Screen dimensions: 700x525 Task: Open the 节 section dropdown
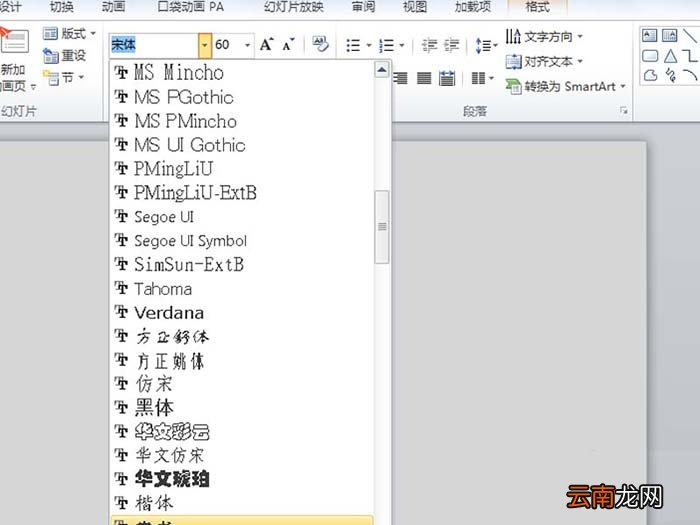(64, 78)
